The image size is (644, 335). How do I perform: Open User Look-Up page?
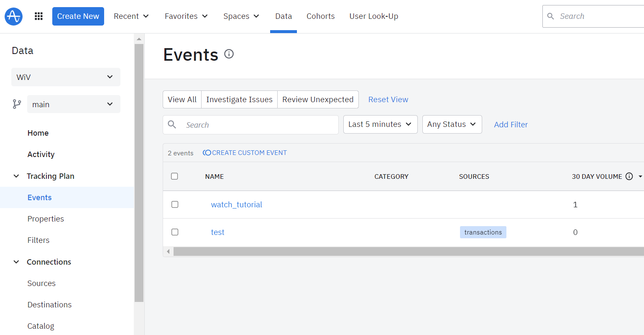[374, 16]
